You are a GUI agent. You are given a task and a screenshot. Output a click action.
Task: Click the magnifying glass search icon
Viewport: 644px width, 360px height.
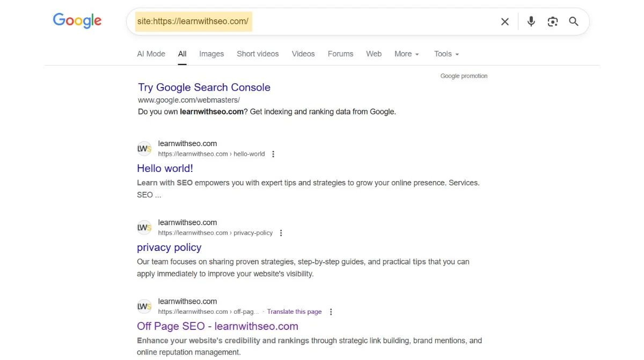(574, 21)
